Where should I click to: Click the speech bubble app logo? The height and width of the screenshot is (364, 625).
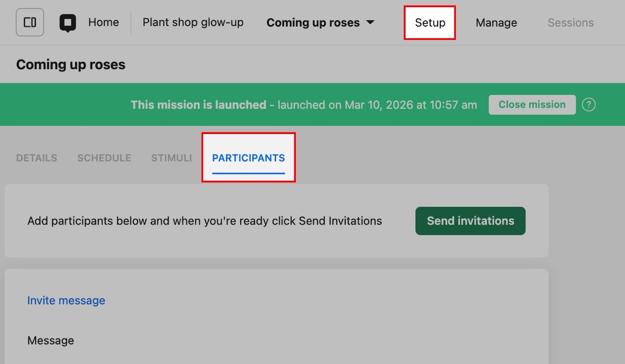click(68, 23)
